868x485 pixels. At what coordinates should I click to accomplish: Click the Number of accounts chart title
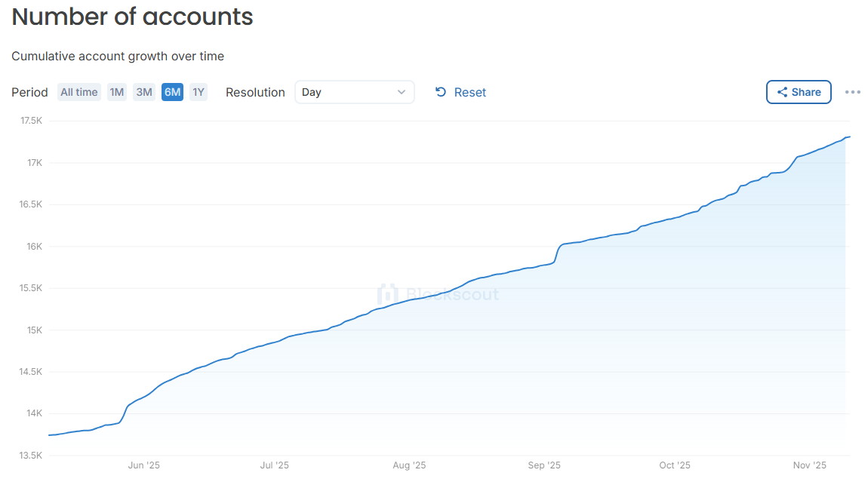[131, 17]
